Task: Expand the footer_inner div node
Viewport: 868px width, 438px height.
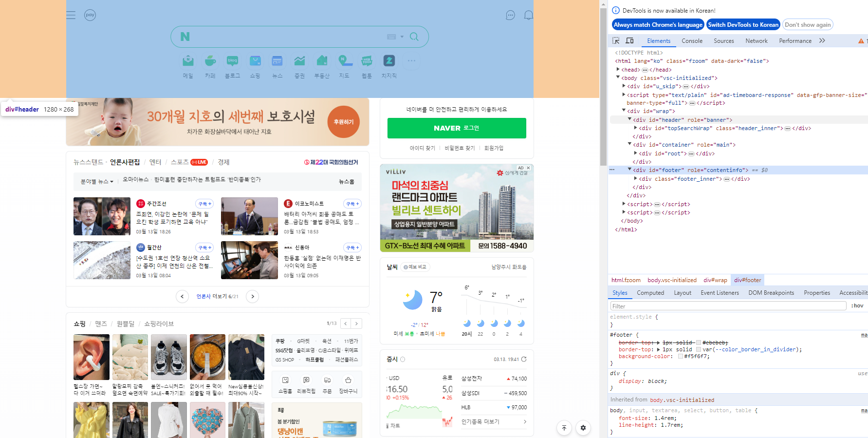Action: click(635, 179)
